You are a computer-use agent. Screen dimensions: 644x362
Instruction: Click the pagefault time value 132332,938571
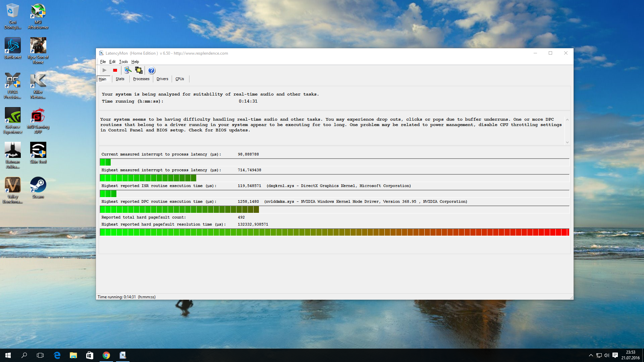tap(253, 224)
